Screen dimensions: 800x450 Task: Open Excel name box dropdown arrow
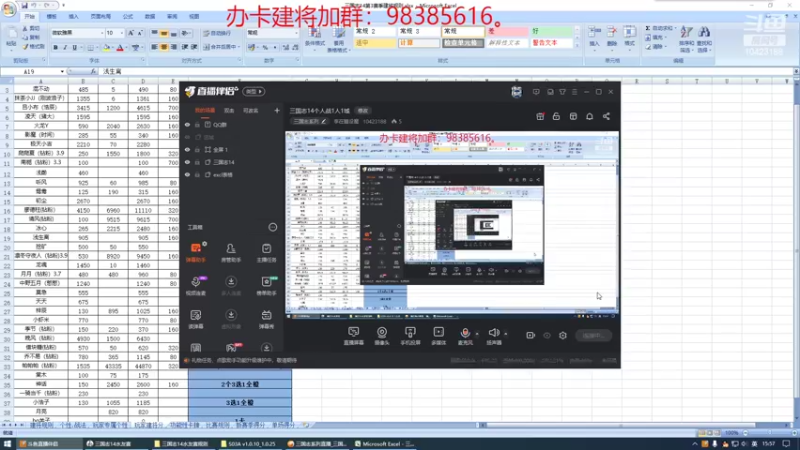62,72
